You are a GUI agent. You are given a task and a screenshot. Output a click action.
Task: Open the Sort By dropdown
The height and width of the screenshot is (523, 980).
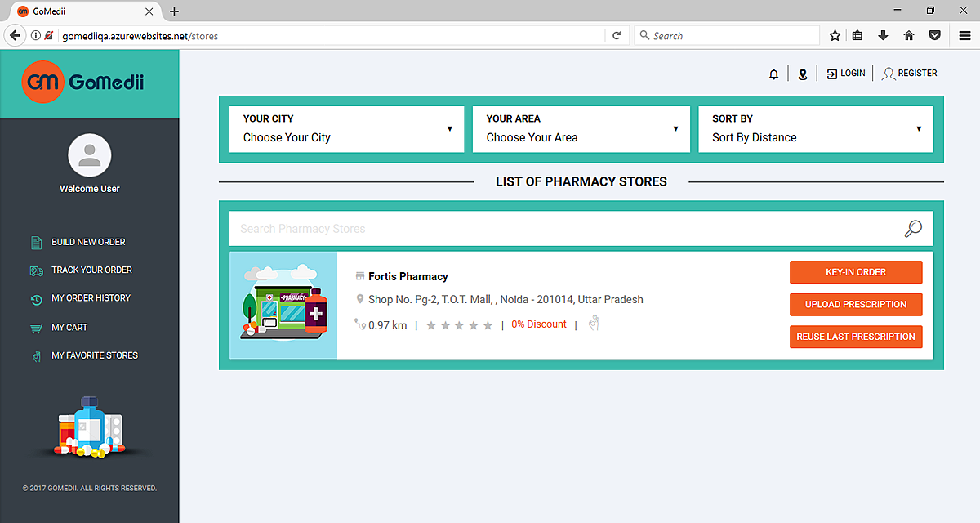point(816,129)
